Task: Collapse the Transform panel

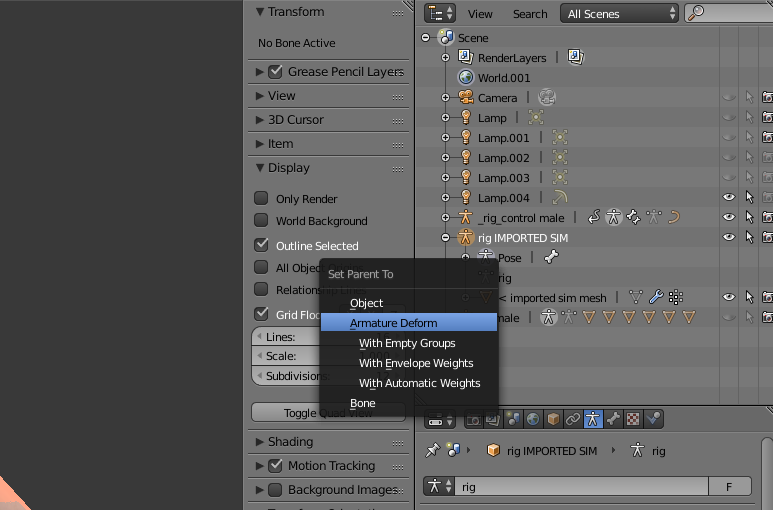Action: 260,12
